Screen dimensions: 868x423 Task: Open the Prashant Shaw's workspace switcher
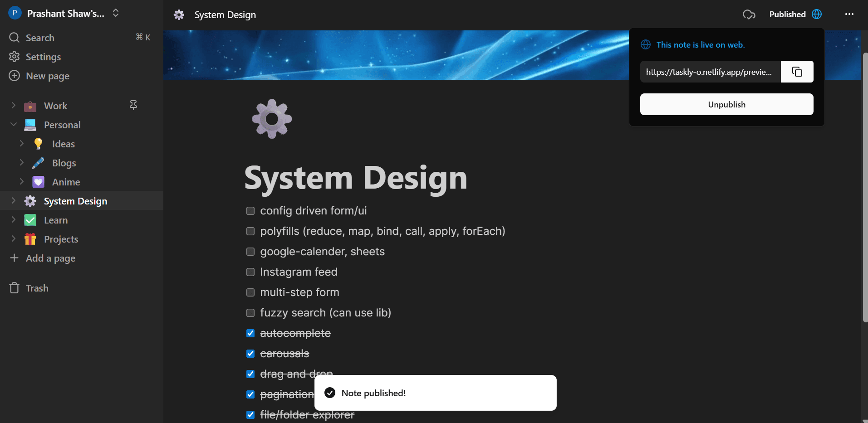click(x=64, y=13)
